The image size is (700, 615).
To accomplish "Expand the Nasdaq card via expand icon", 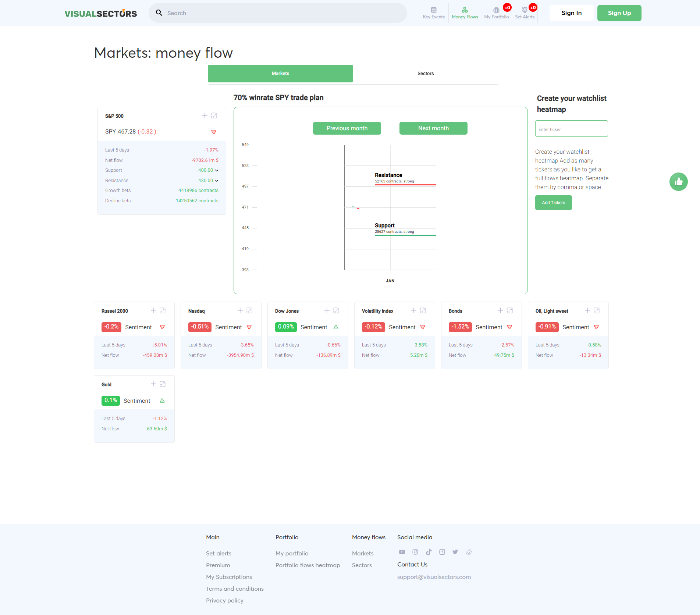I will click(x=249, y=310).
